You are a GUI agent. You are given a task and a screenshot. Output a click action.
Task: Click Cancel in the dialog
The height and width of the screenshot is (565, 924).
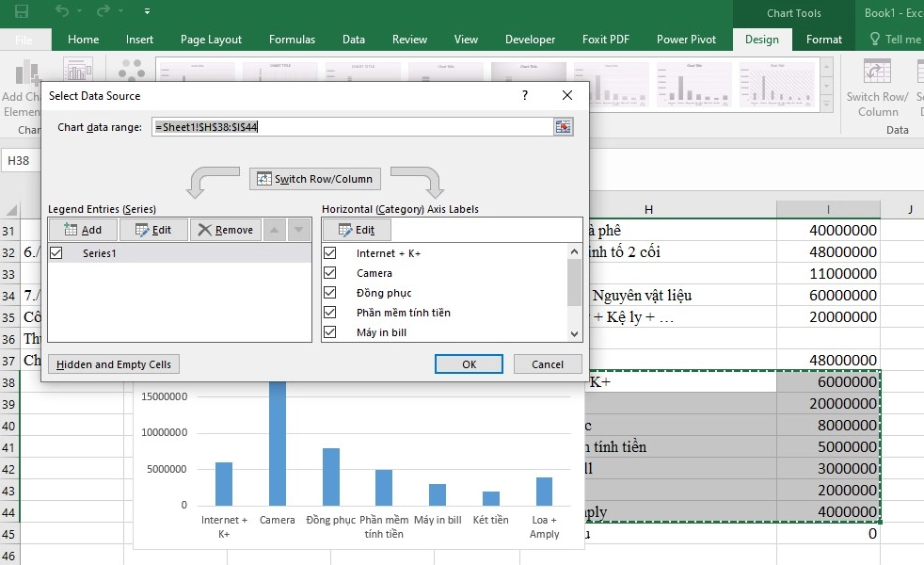(548, 363)
